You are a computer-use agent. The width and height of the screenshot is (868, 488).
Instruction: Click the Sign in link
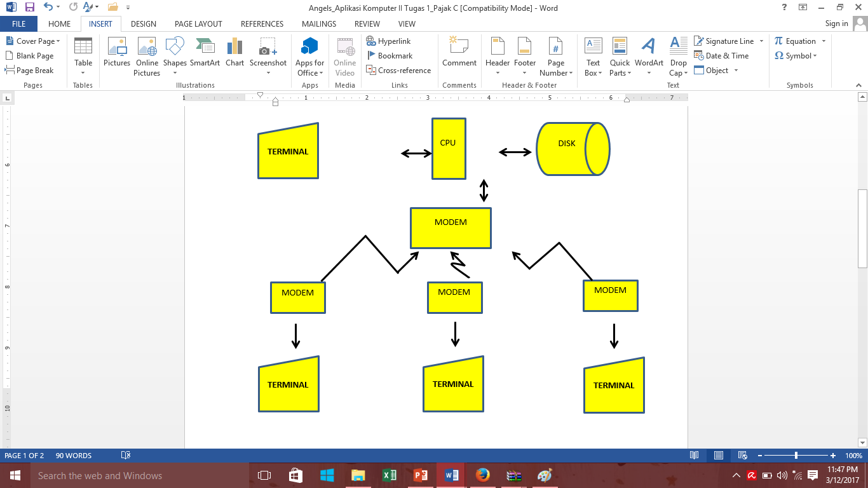click(x=836, y=24)
